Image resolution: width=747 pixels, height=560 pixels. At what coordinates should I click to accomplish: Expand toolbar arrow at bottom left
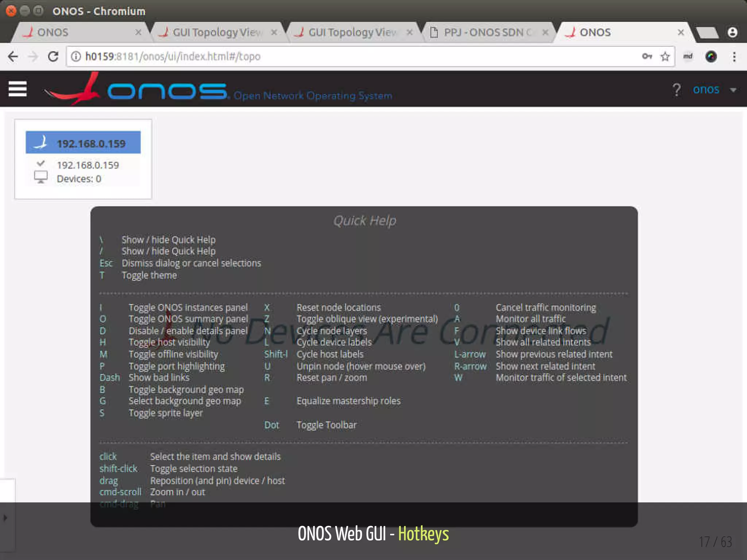pyautogui.click(x=5, y=518)
